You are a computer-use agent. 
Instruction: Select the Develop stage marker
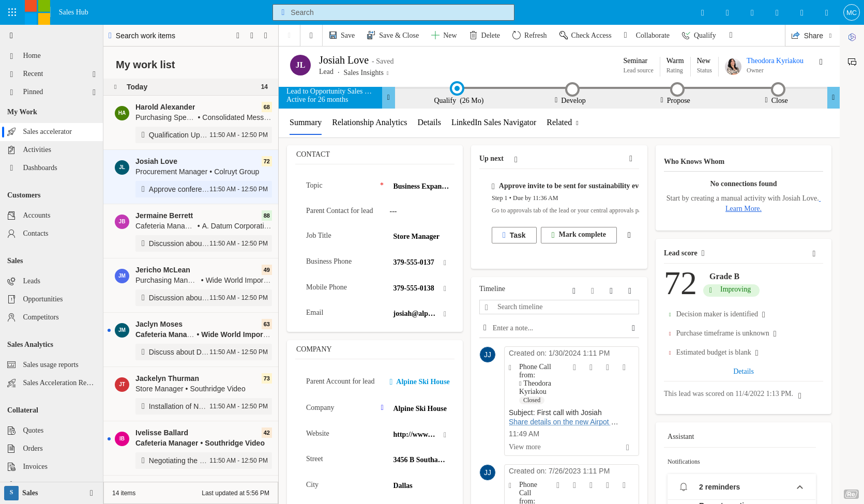[572, 89]
